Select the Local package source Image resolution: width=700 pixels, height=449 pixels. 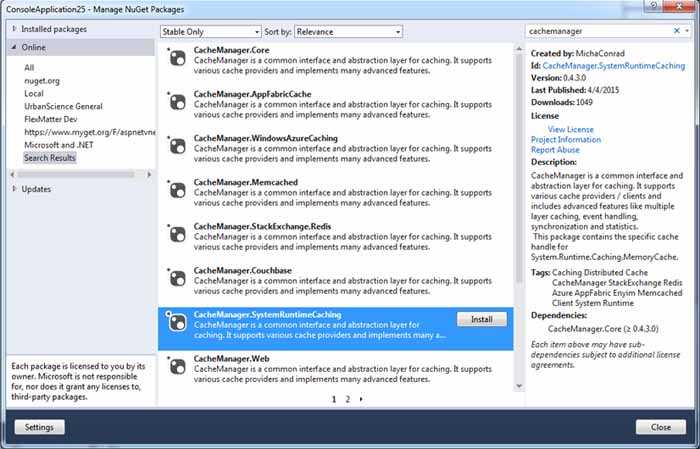[x=34, y=93]
